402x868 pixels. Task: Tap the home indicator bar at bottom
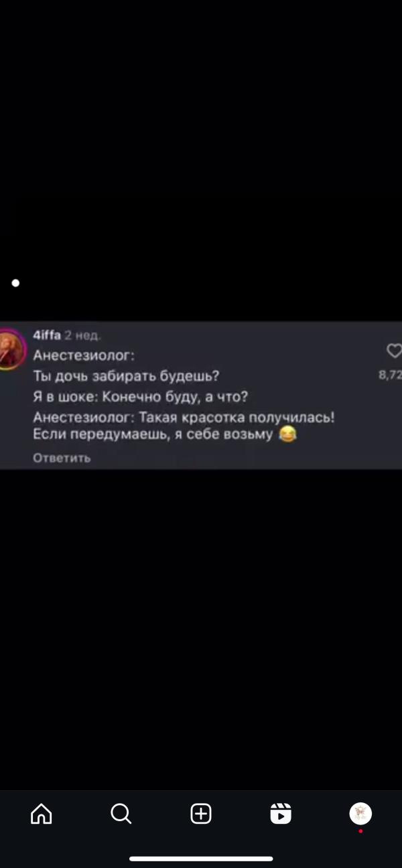click(201, 859)
